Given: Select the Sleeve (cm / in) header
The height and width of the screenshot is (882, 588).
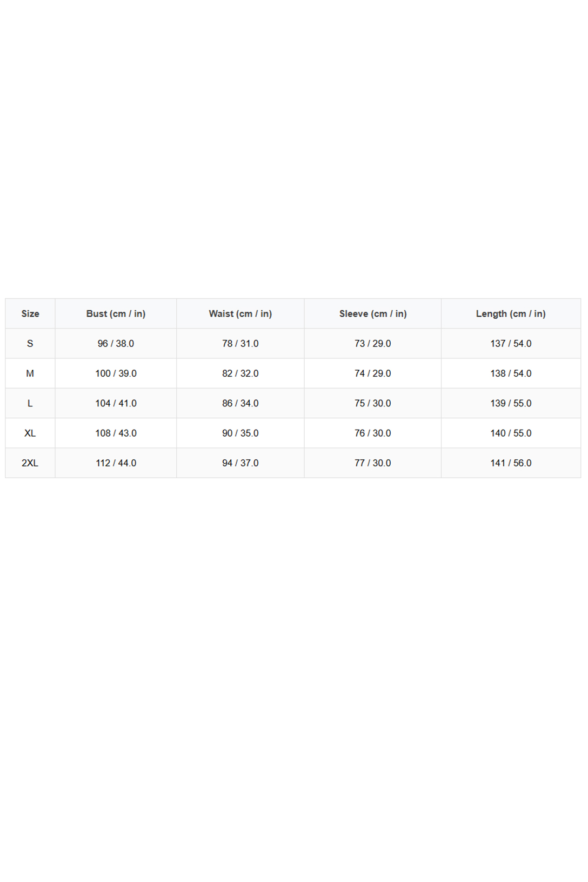Looking at the screenshot, I should (373, 313).
